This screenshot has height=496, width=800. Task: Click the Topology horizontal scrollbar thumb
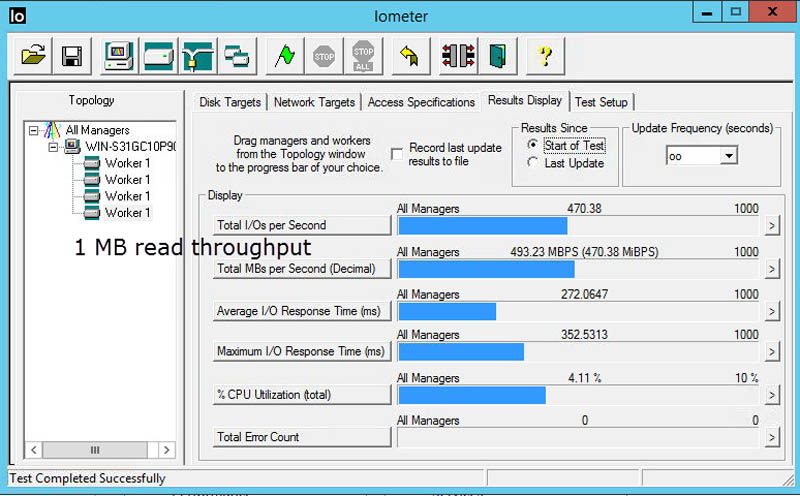pyautogui.click(x=95, y=450)
